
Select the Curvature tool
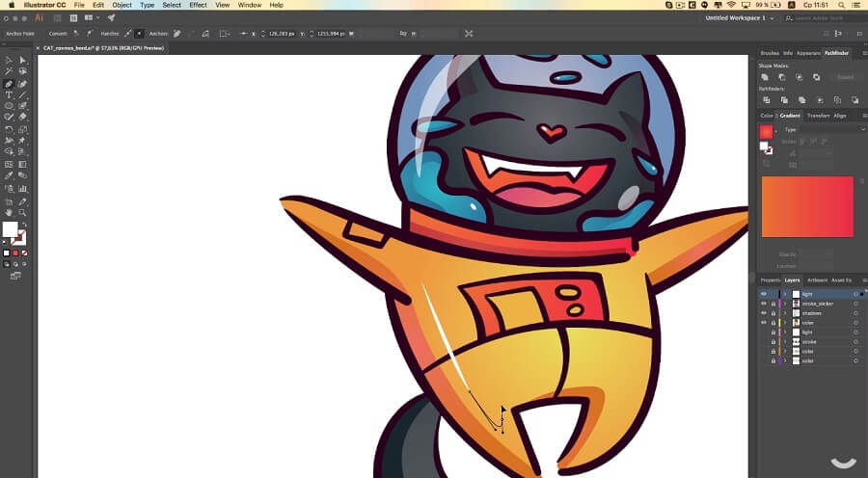(23, 84)
